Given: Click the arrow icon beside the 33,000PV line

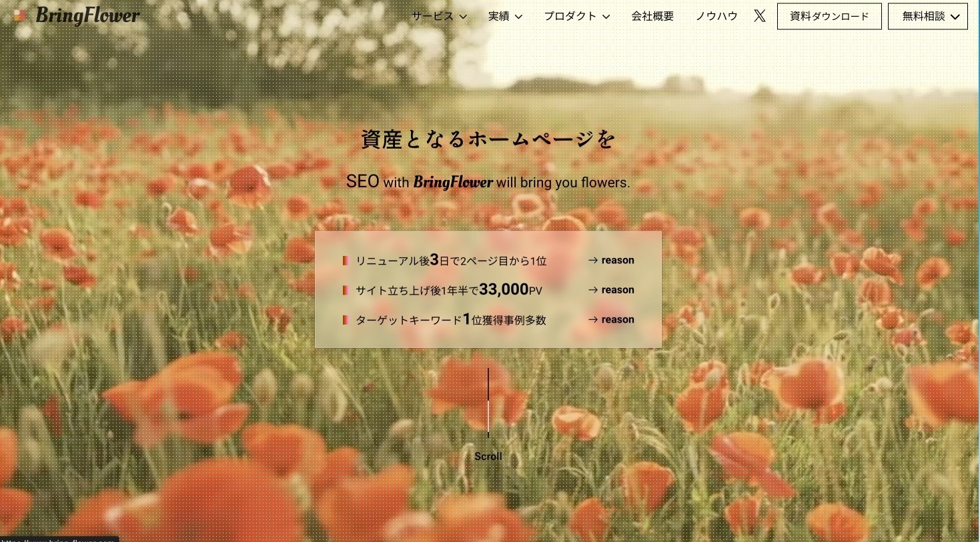Looking at the screenshot, I should click(592, 290).
